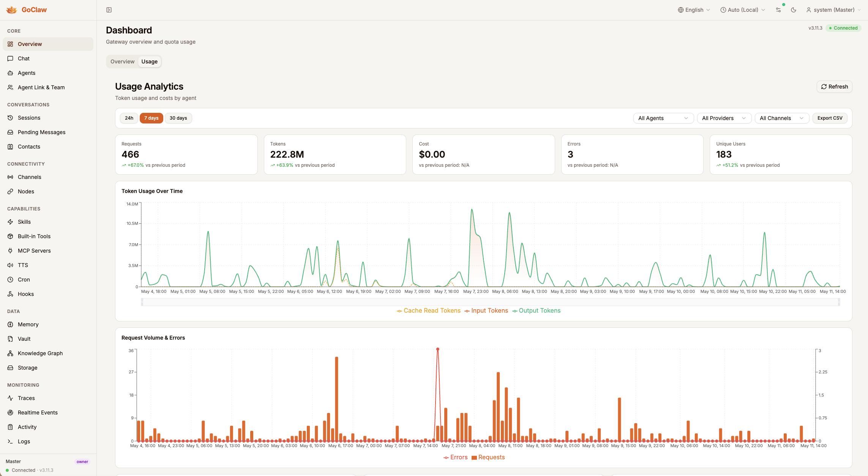Open the system (Master) user menu

coord(833,10)
